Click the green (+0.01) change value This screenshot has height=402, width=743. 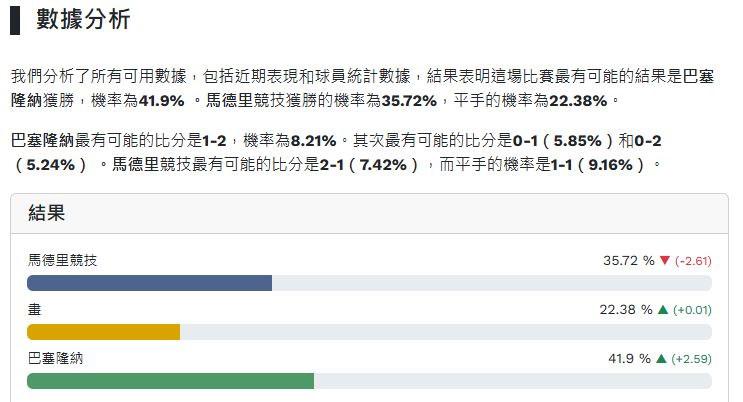(691, 310)
